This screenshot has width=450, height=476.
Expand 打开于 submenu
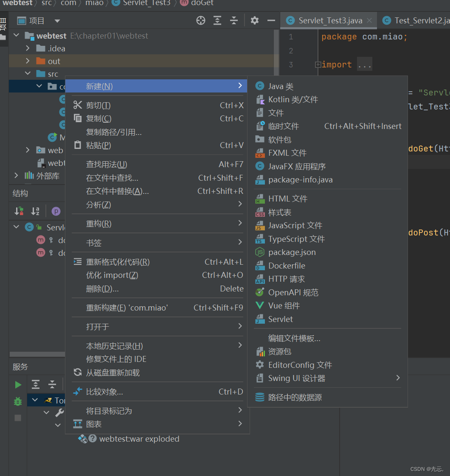(x=157, y=327)
